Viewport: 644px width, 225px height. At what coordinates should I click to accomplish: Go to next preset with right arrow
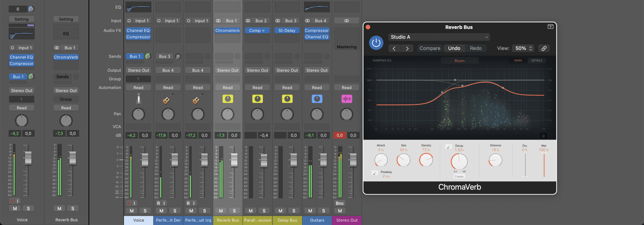tap(407, 48)
